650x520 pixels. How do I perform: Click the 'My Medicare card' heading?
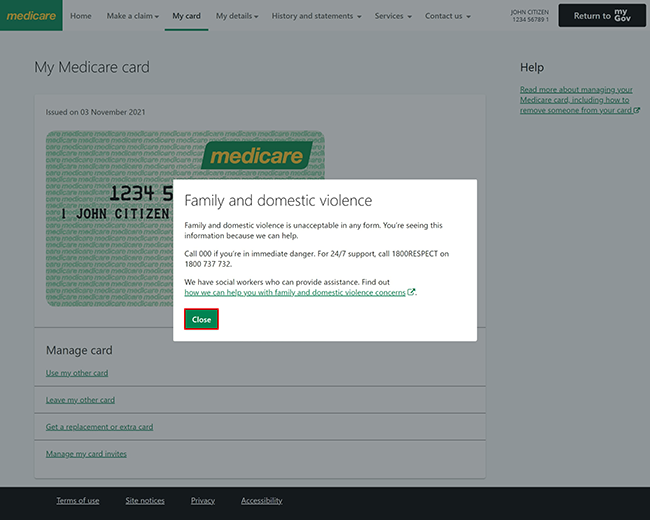pyautogui.click(x=92, y=67)
